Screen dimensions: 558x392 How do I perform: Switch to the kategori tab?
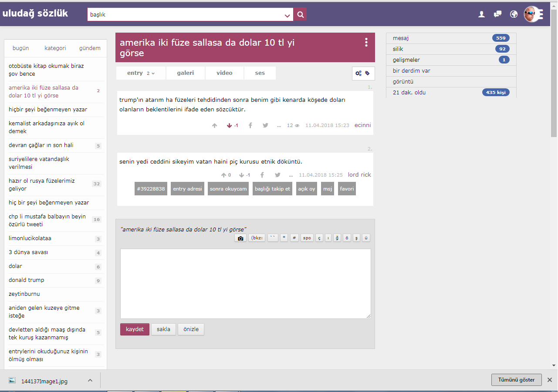pos(55,48)
